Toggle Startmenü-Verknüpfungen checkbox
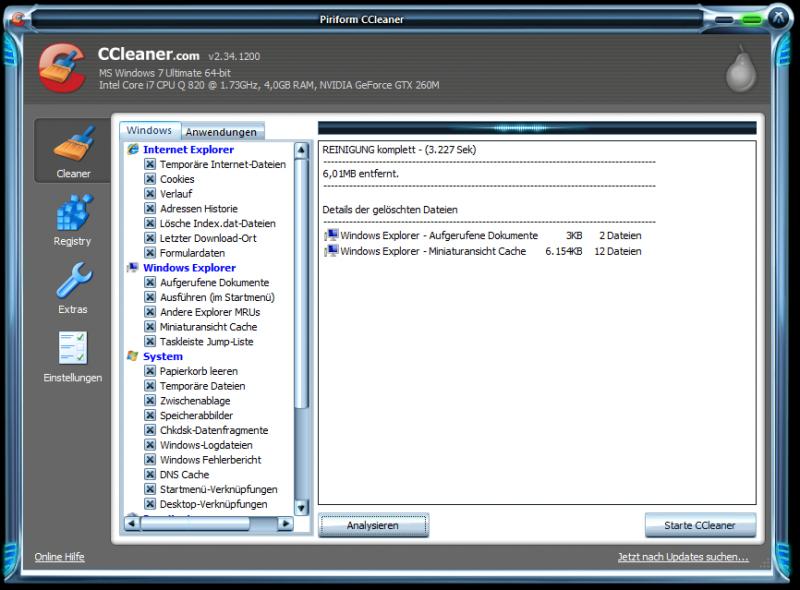This screenshot has height=590, width=800. coord(149,489)
